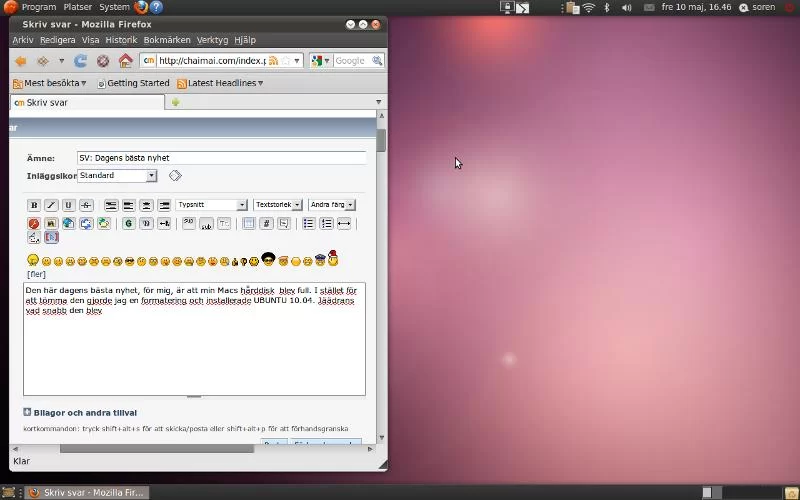This screenshot has width=800, height=500.
Task: Toggle bold formatting in the editor
Action: pos(34,205)
